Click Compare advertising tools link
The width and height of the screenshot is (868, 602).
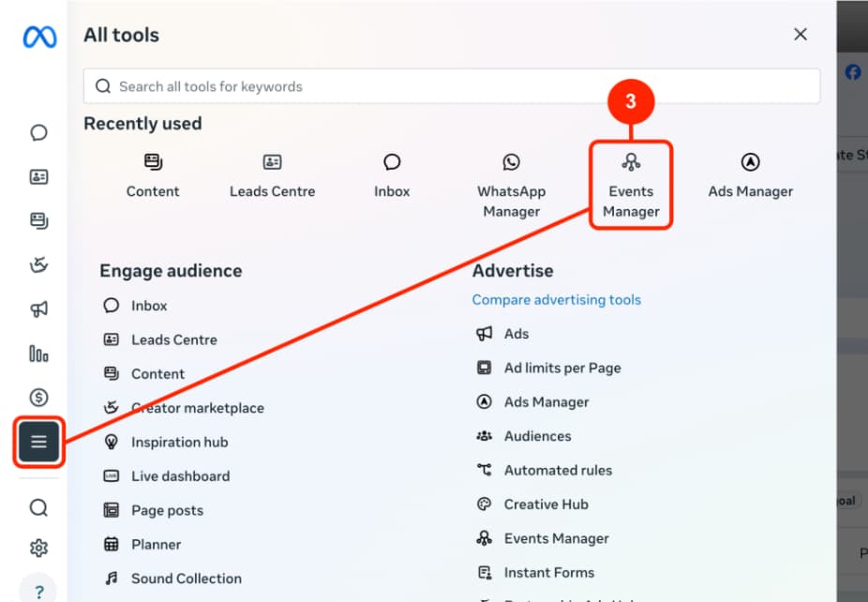(x=557, y=300)
